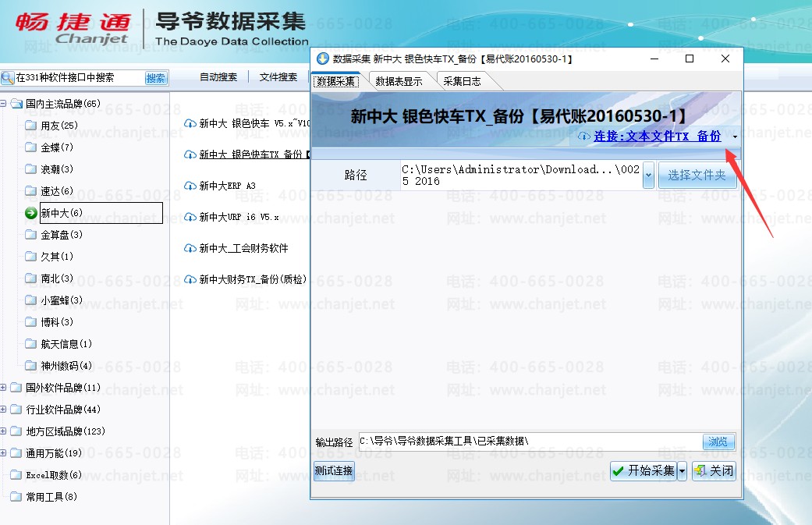Screen dimensions: 812x525
Task: Open the small dropdown arrow beside the connection link
Action: (735, 137)
